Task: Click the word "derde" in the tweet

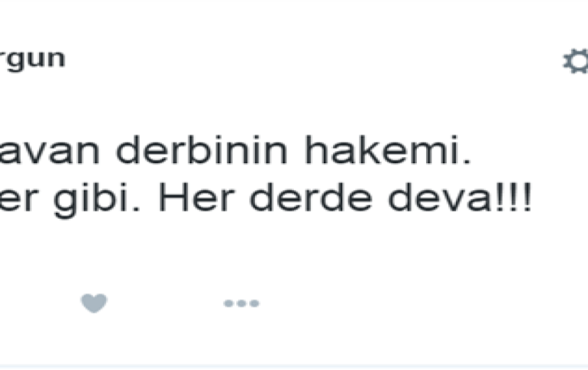Action: tap(311, 198)
